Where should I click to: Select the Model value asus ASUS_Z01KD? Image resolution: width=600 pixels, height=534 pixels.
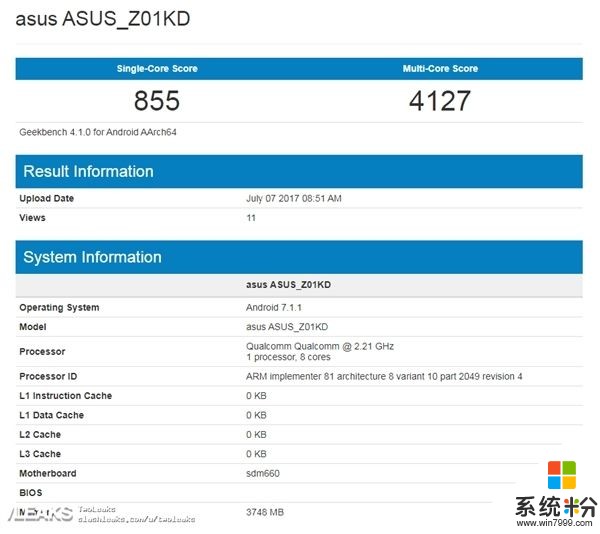tap(287, 327)
